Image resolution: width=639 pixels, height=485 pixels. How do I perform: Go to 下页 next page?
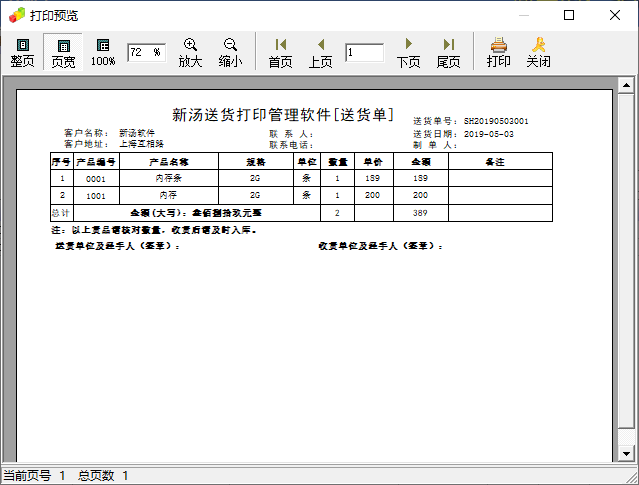pyautogui.click(x=408, y=52)
